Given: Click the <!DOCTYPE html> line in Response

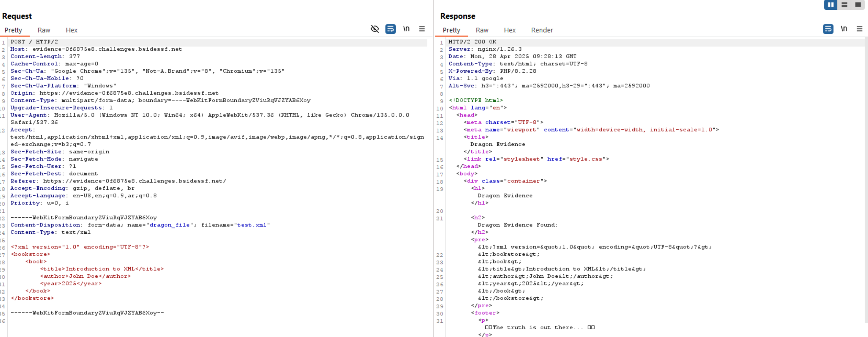Looking at the screenshot, I should [x=476, y=100].
